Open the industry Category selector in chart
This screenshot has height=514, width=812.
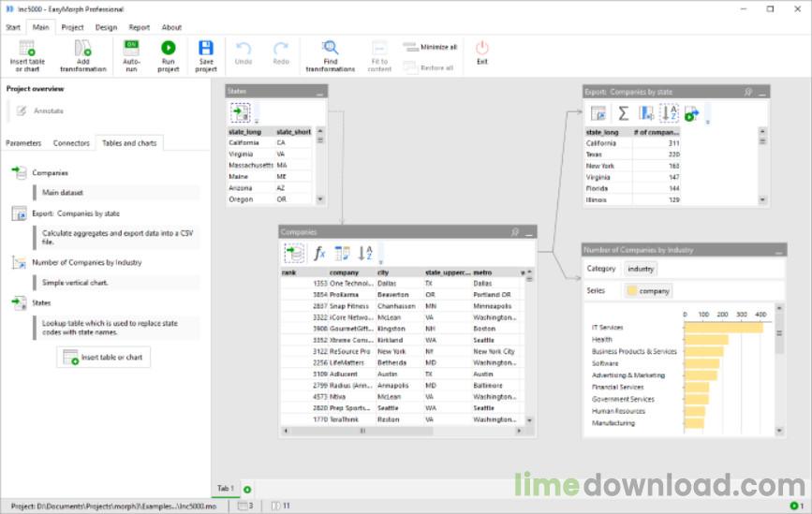642,269
